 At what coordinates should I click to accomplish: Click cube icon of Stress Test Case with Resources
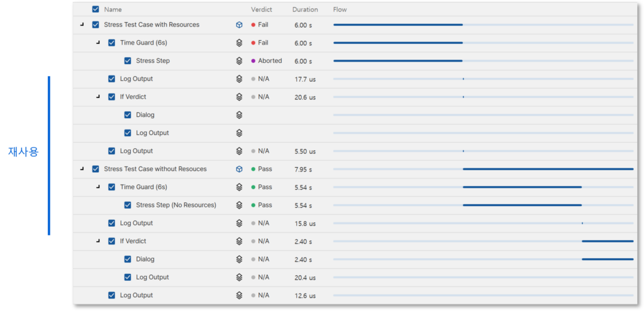coord(239,25)
